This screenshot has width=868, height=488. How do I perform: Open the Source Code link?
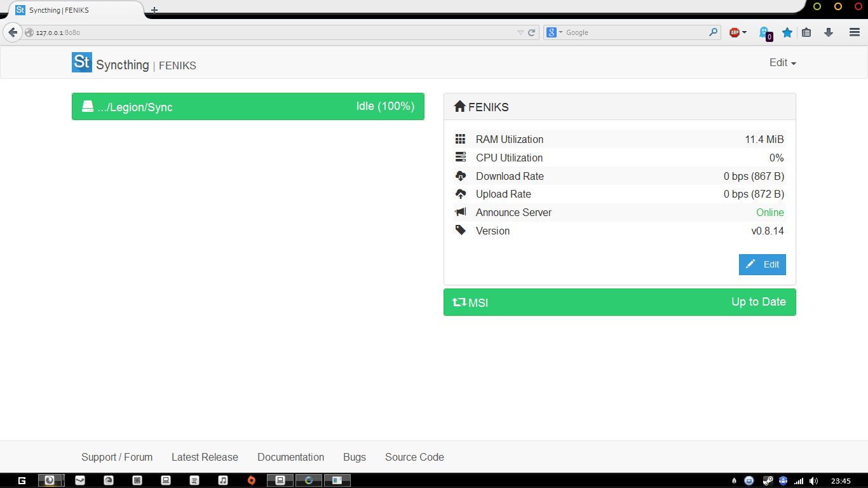coord(414,457)
